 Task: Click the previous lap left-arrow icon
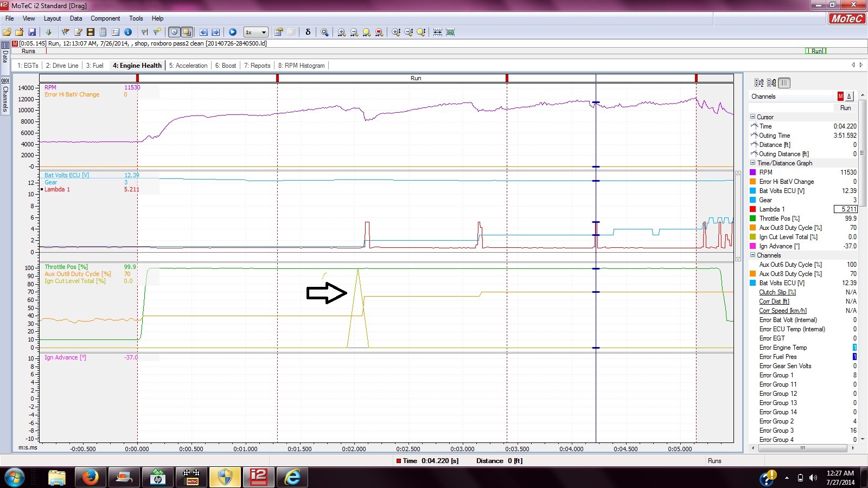click(x=203, y=32)
